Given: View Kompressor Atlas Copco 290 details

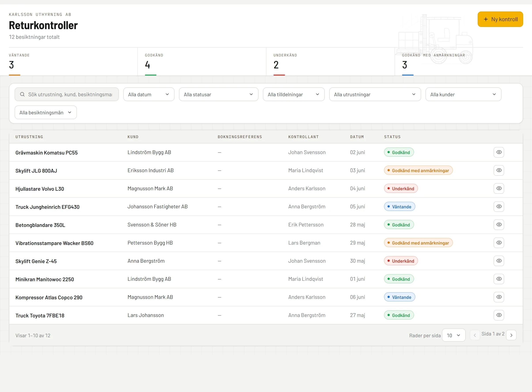Looking at the screenshot, I should 499,297.
